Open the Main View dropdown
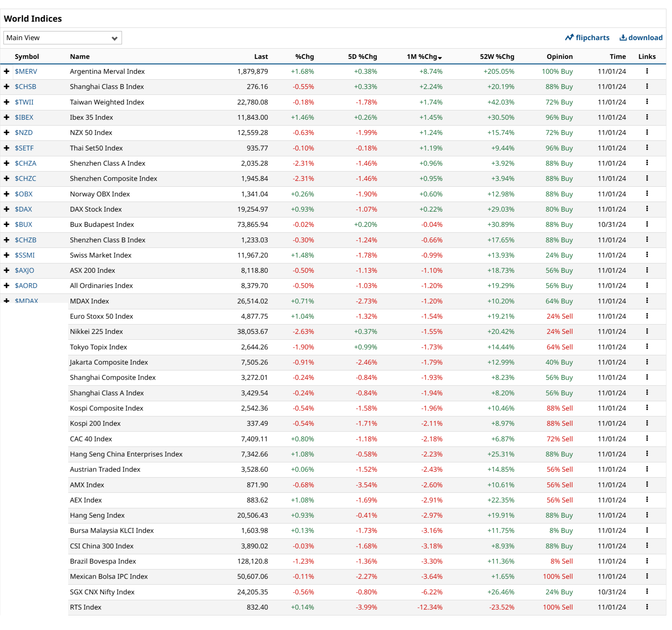The image size is (672, 630). [62, 38]
